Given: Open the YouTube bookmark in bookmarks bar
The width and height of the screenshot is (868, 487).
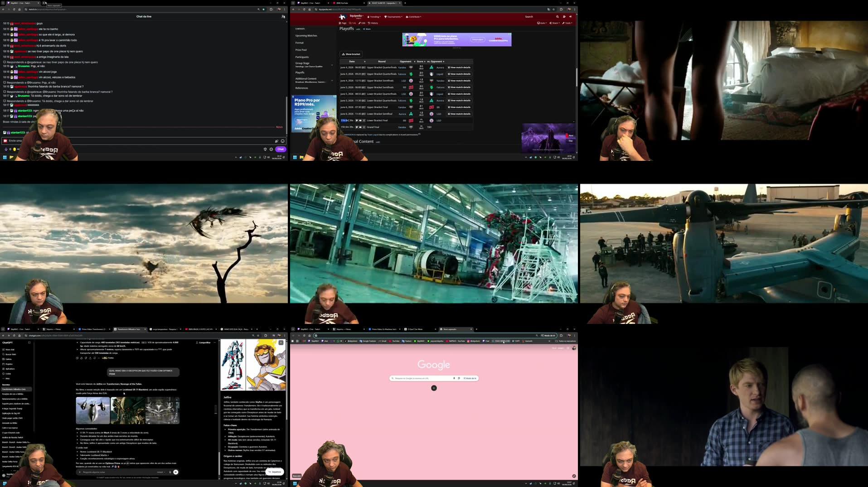Looking at the screenshot, I should pyautogui.click(x=394, y=341).
